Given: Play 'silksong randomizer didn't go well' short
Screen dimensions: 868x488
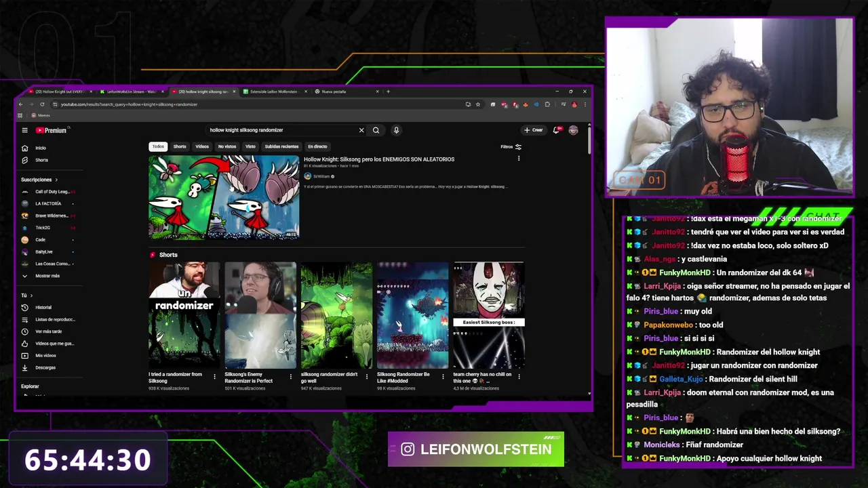Looking at the screenshot, I should click(336, 314).
